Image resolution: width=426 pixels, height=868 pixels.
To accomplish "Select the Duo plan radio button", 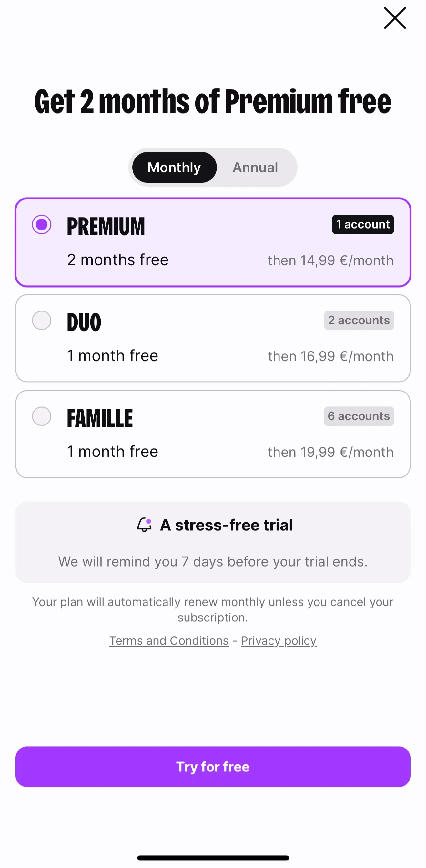I will pos(42,320).
